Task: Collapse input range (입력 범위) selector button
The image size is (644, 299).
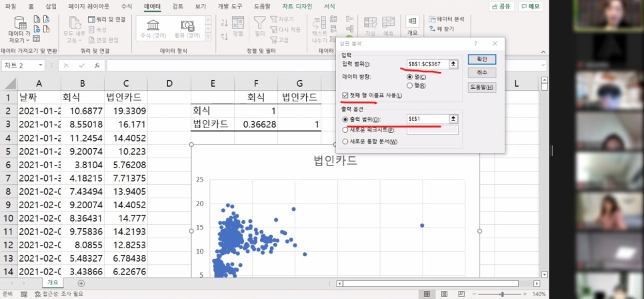Action: coord(453,64)
